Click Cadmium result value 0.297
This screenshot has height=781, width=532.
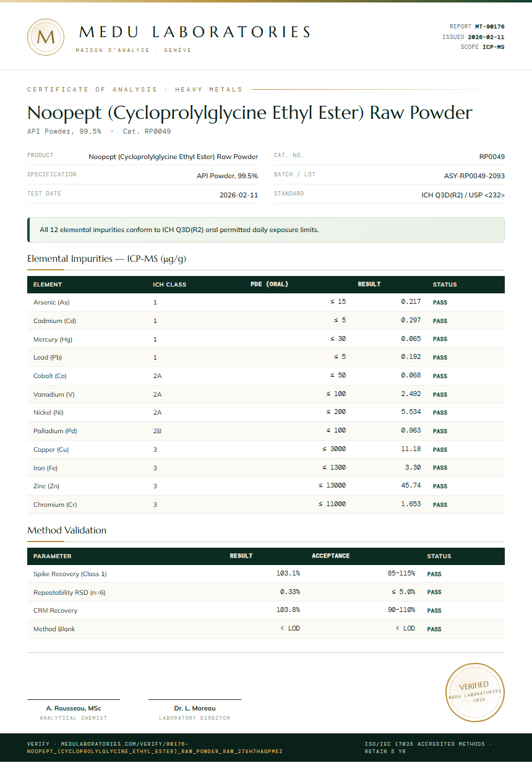(411, 321)
